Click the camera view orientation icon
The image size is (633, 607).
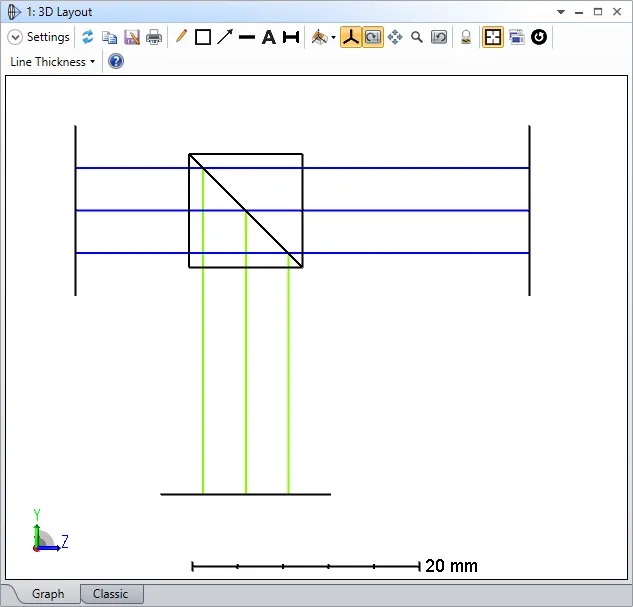(319, 37)
